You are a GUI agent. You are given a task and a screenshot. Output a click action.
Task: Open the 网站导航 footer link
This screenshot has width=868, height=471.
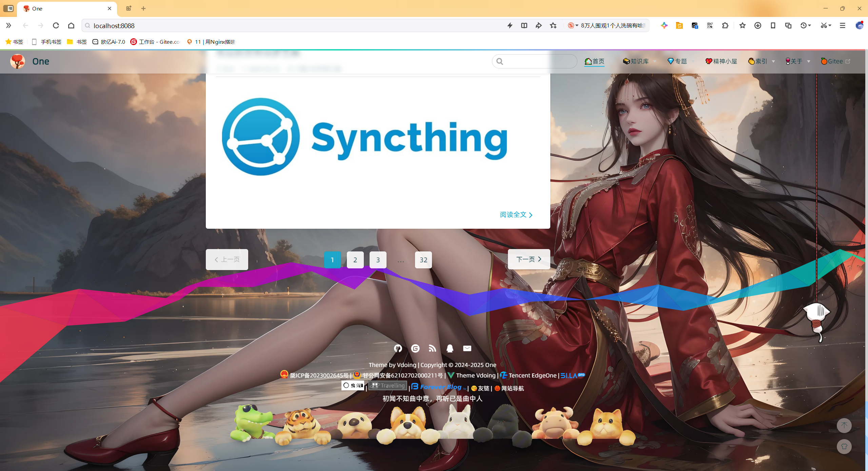pyautogui.click(x=509, y=388)
